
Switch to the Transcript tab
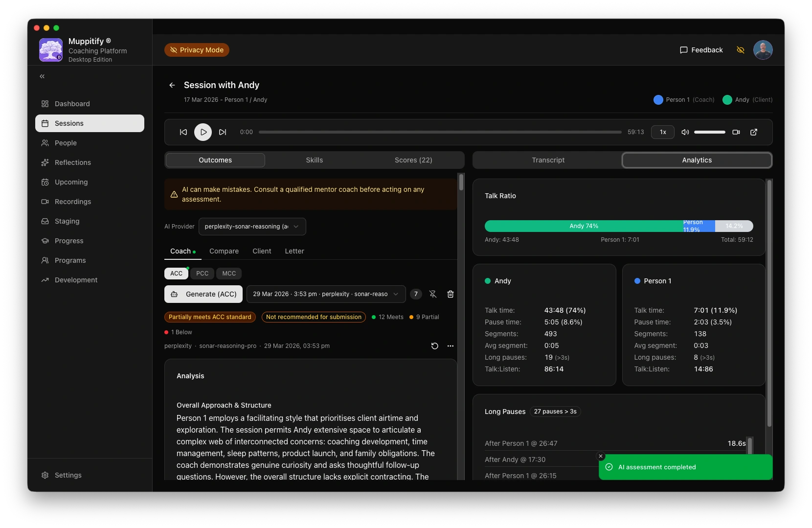coord(548,160)
